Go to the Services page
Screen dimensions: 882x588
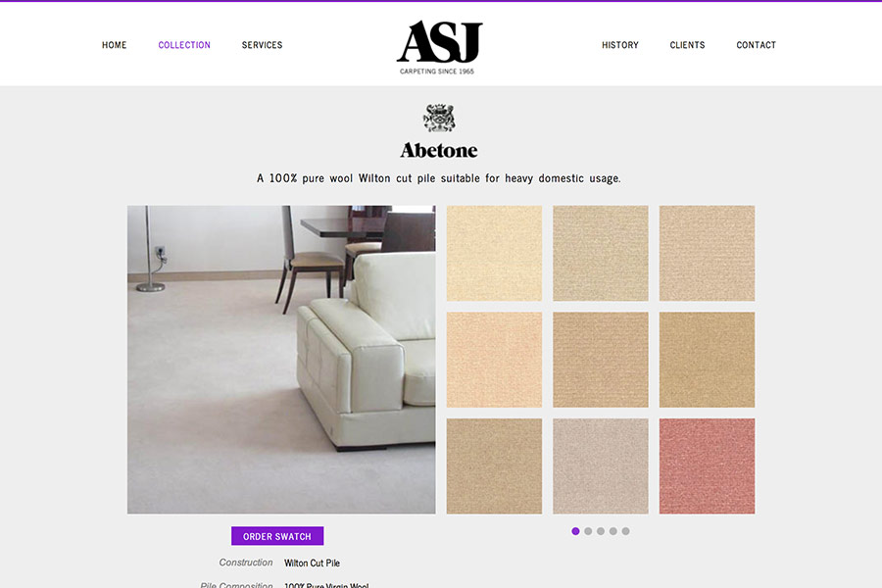[262, 45]
